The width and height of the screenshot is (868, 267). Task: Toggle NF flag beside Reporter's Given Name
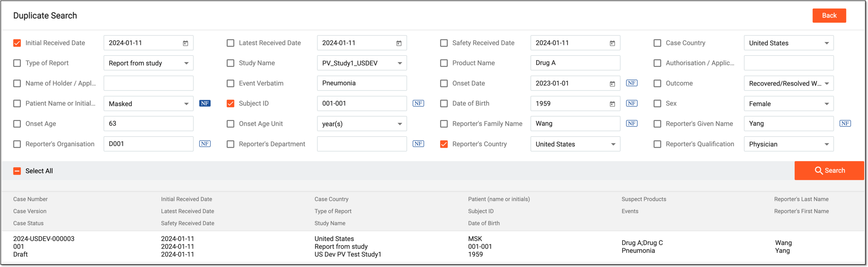pos(845,123)
